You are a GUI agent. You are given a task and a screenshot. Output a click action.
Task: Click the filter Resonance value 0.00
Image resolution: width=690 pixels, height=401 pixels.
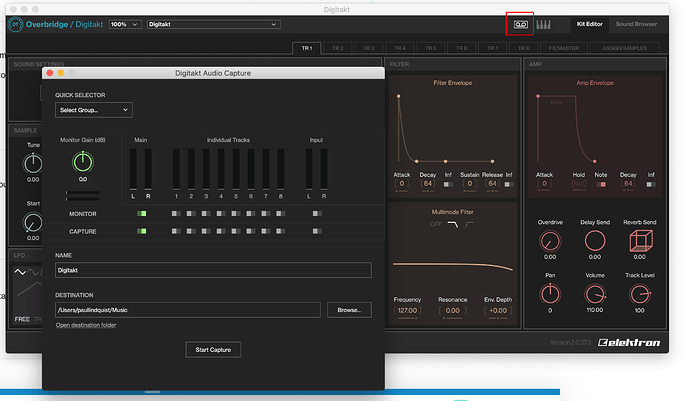tap(452, 310)
